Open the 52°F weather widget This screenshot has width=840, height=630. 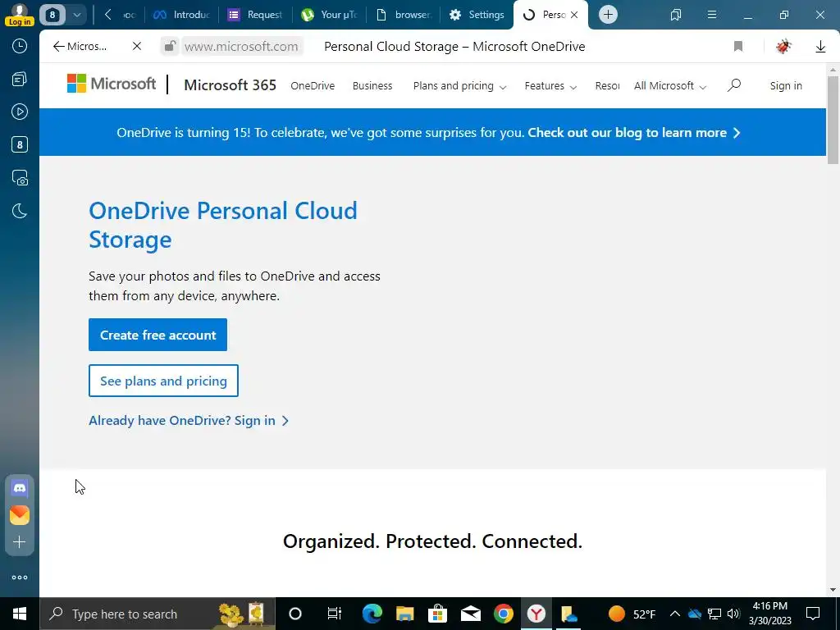click(x=632, y=614)
